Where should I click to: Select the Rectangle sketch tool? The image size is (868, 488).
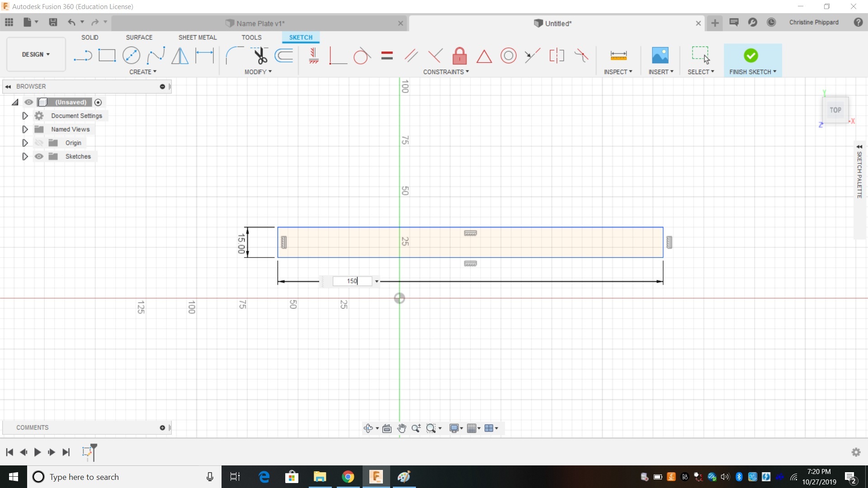coord(107,56)
